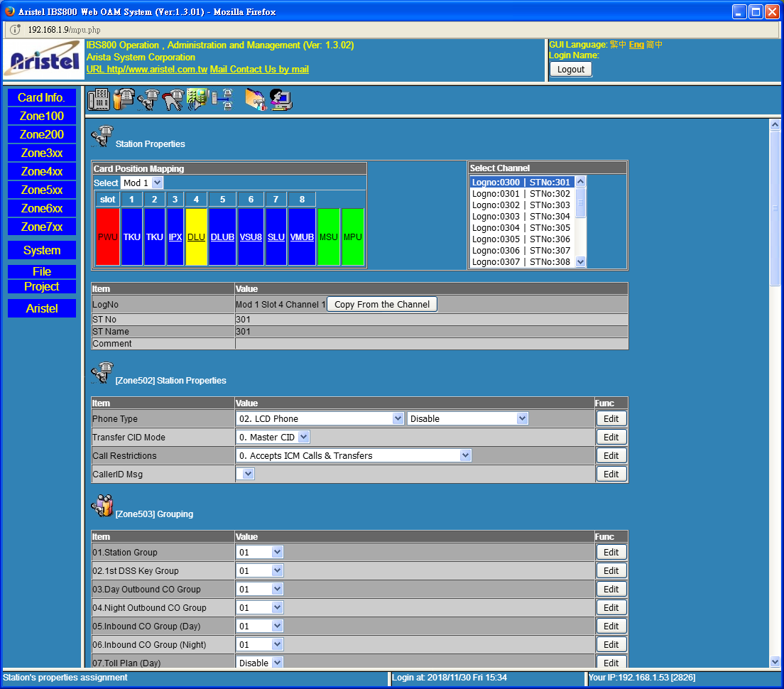
Task: Click the phone with orange user icon
Action: tap(124, 99)
